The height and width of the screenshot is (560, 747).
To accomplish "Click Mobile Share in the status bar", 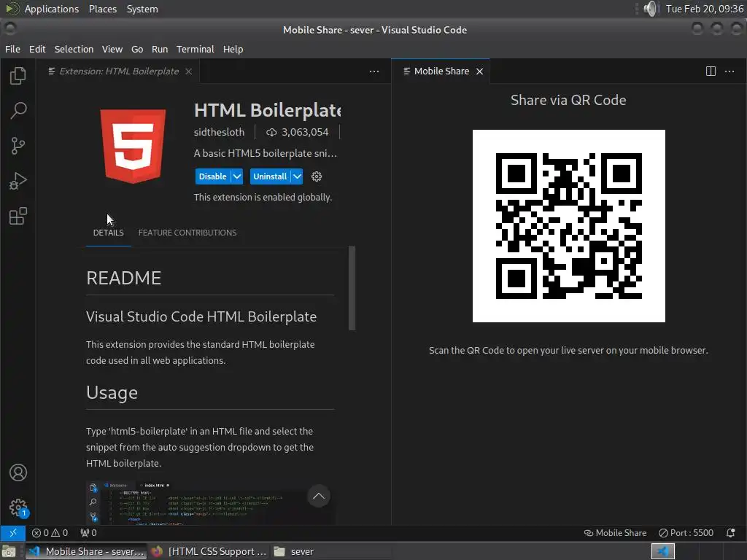I will [615, 532].
